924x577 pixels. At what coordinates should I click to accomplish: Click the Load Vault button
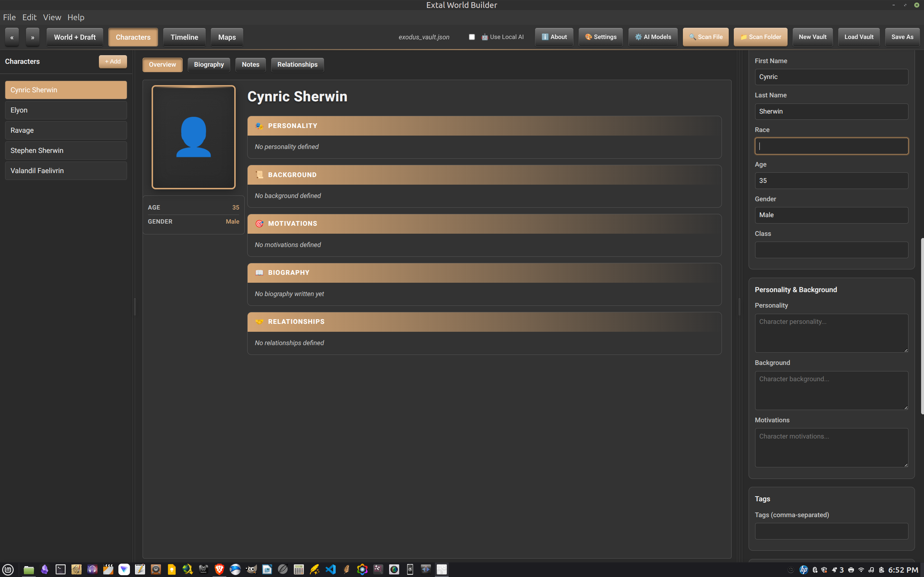(x=859, y=37)
